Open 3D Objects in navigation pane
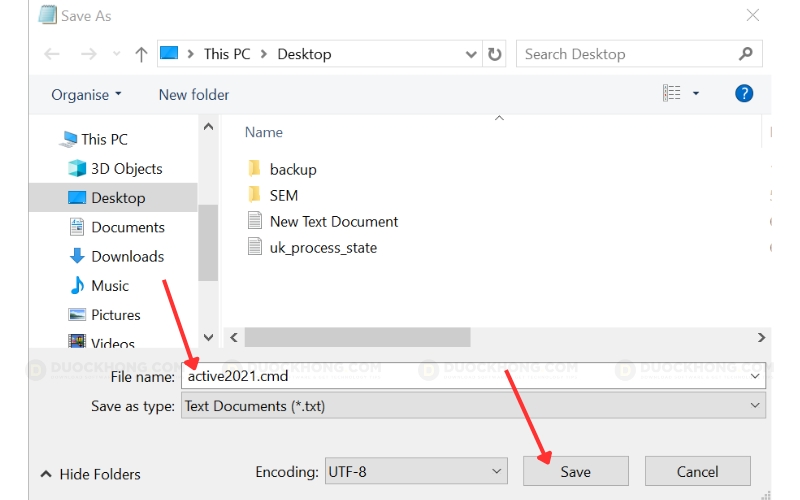Viewport: 800px width, 500px height. click(127, 168)
